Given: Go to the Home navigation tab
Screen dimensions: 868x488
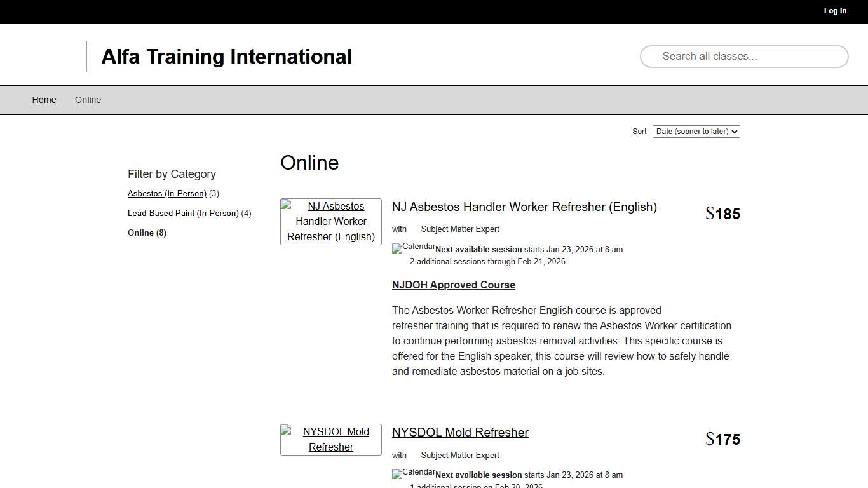Looking at the screenshot, I should click(x=44, y=100).
